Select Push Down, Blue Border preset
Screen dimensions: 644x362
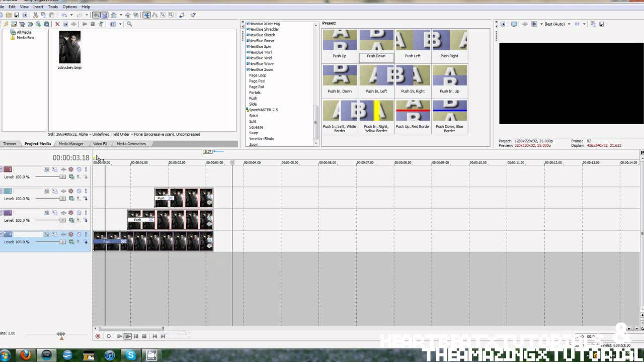449,117
